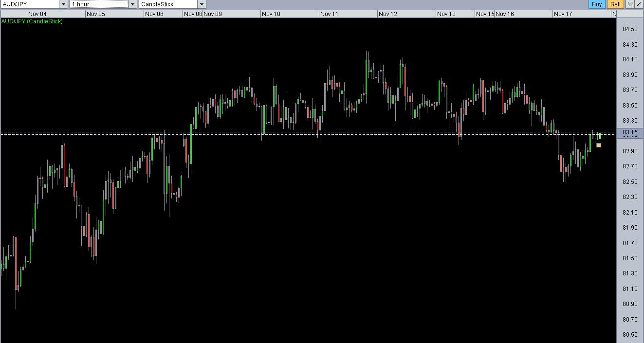Select the draw line tool icon
This screenshot has width=644, height=343.
[639, 4]
